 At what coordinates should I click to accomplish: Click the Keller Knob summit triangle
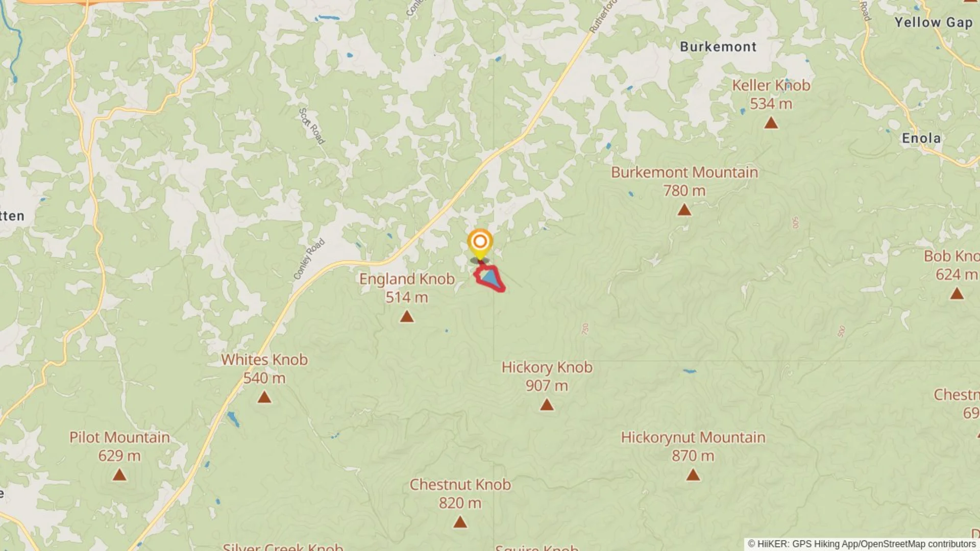(771, 123)
